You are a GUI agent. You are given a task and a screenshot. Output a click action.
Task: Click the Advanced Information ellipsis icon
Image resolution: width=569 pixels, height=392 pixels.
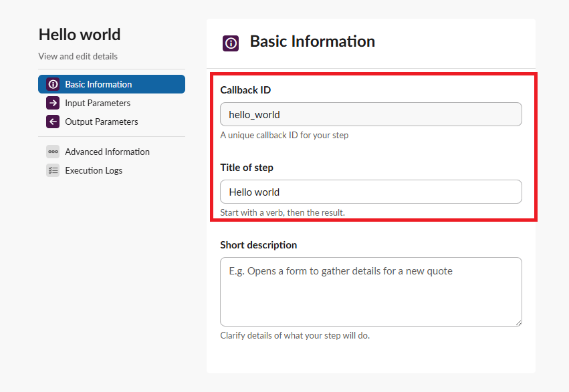coord(53,152)
